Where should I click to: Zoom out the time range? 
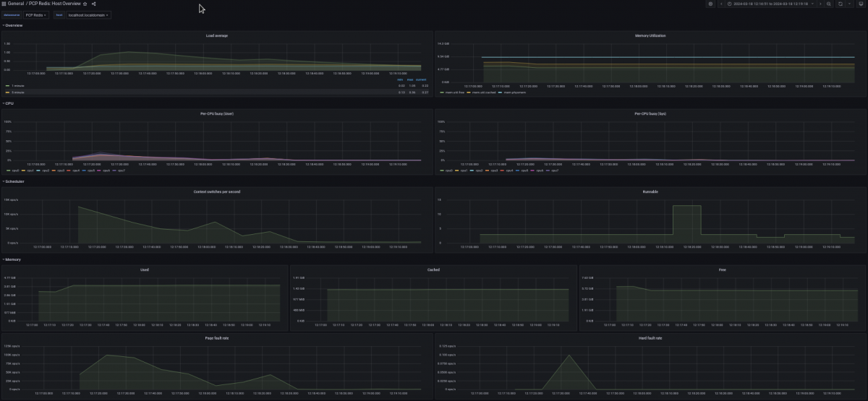(x=829, y=4)
